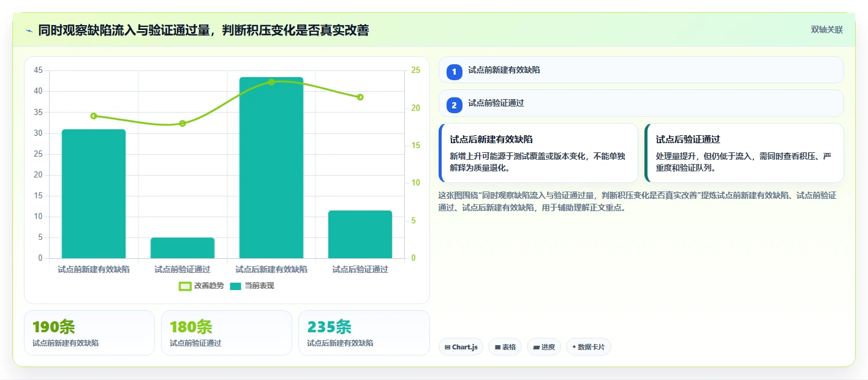Click the trend line point above 试点前验证通过
868x380 pixels.
(183, 123)
